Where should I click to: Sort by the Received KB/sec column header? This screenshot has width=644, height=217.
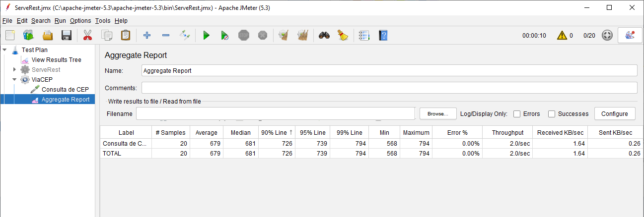click(x=560, y=132)
